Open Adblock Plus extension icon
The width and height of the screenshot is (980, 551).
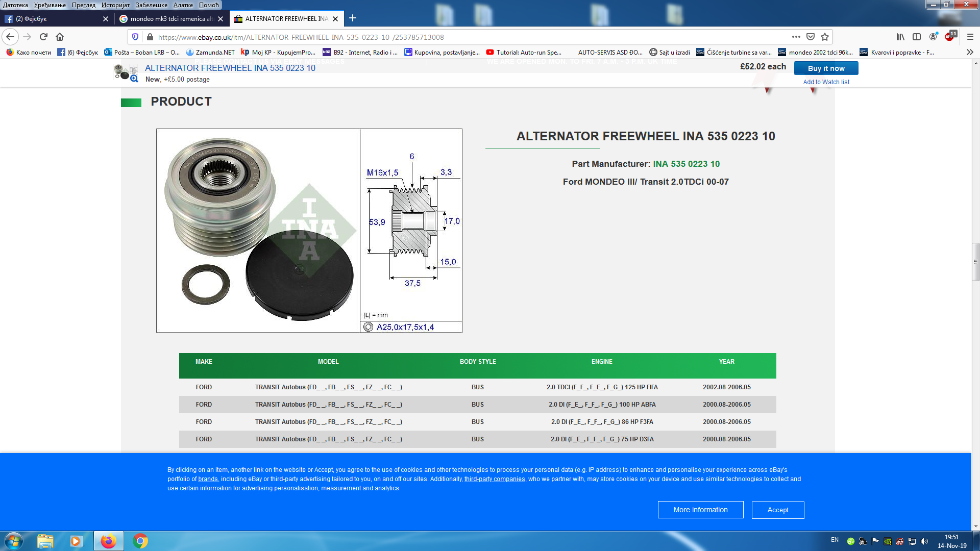tap(950, 36)
